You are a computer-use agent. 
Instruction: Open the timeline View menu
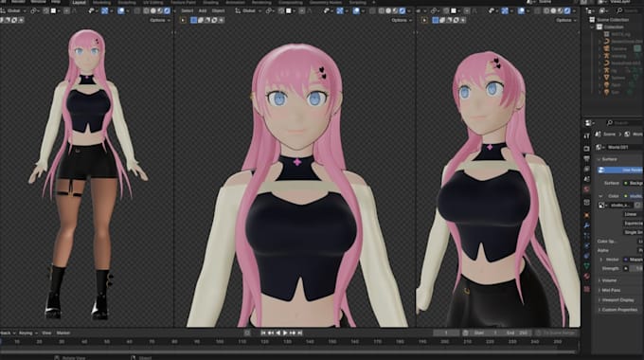point(46,333)
